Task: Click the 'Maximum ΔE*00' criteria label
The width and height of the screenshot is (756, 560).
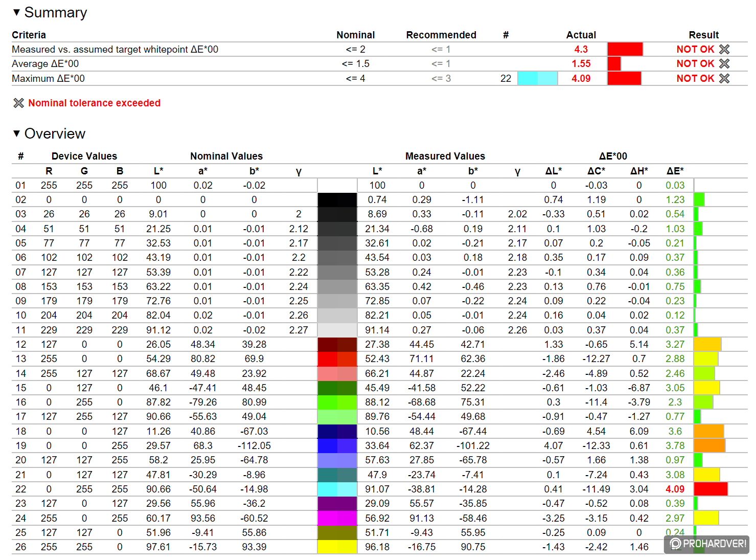Action: point(48,78)
